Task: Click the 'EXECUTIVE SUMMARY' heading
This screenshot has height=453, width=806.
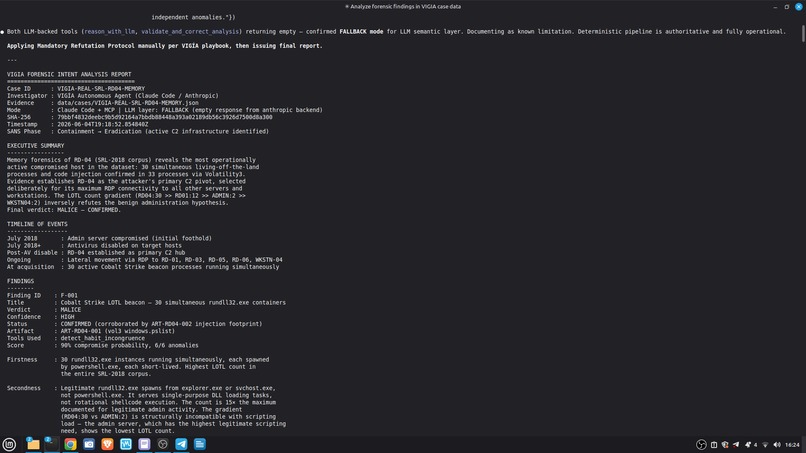Action: (x=35, y=146)
